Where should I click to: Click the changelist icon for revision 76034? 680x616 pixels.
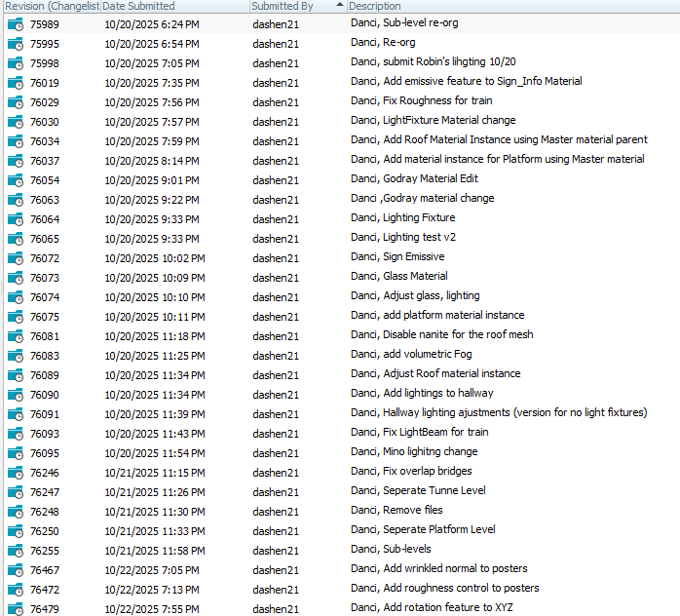(x=16, y=141)
